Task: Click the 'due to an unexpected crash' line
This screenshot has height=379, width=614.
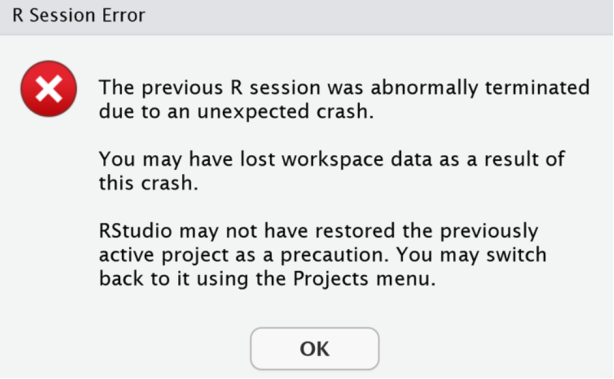Action: coord(236,112)
